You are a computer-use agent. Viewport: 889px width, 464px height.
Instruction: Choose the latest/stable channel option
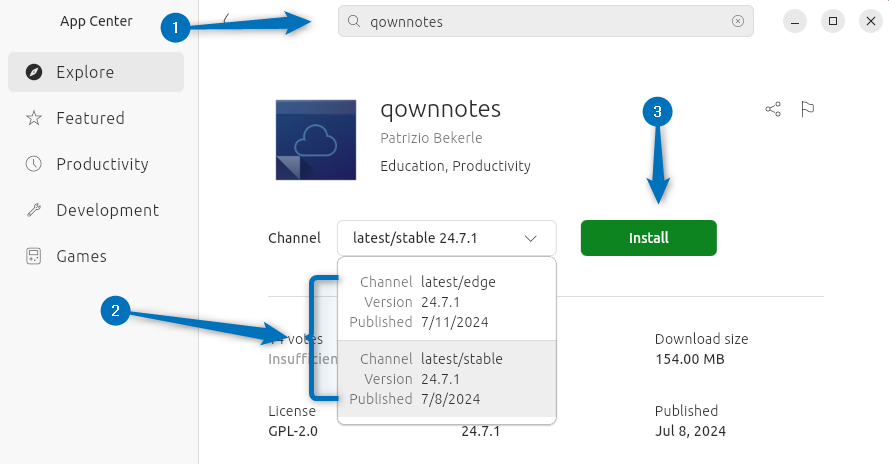click(447, 379)
